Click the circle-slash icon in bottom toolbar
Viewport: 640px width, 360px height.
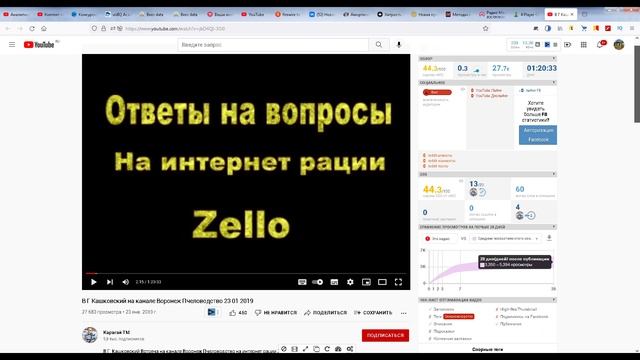(x=284, y=349)
